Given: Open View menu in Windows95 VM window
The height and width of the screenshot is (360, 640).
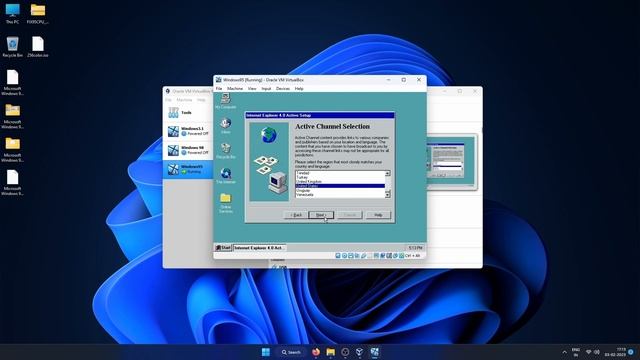Looking at the screenshot, I should (252, 88).
